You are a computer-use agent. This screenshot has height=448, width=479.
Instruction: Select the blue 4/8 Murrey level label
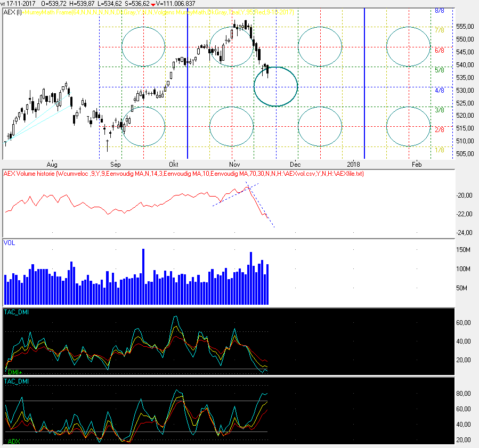point(440,91)
